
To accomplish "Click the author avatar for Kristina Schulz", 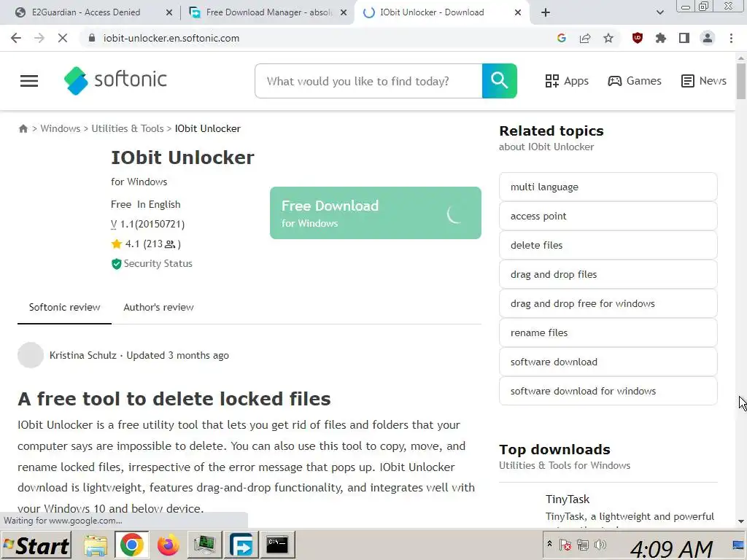I will [31, 355].
